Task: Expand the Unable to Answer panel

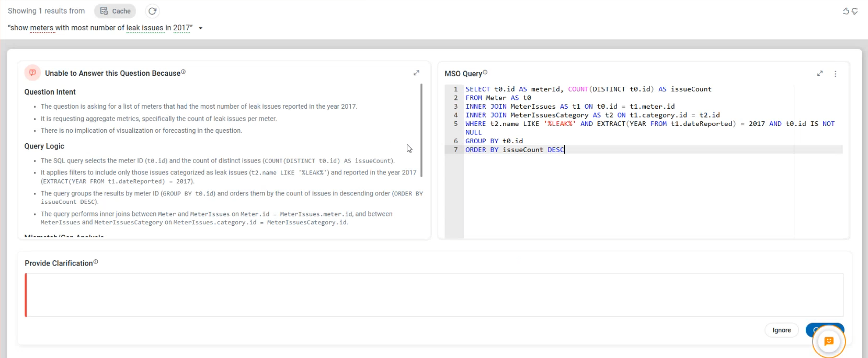Action: pyautogui.click(x=416, y=73)
